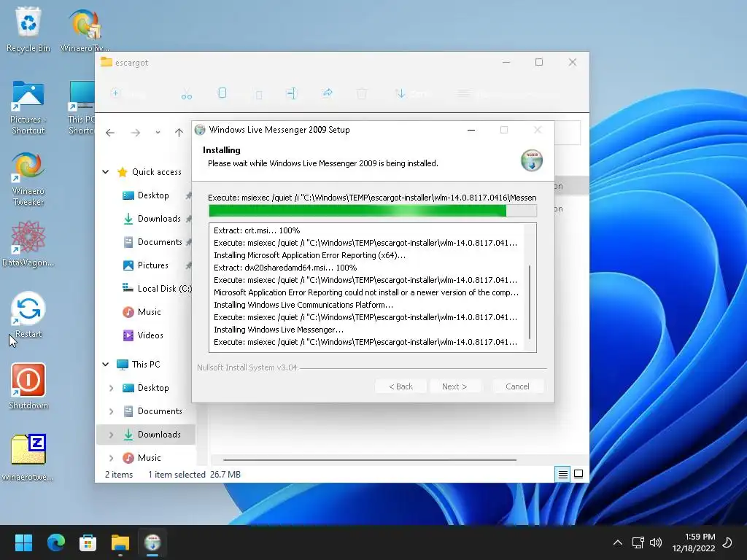Expand Desktop under This PC
This screenshot has width=747, height=560.
click(111, 388)
